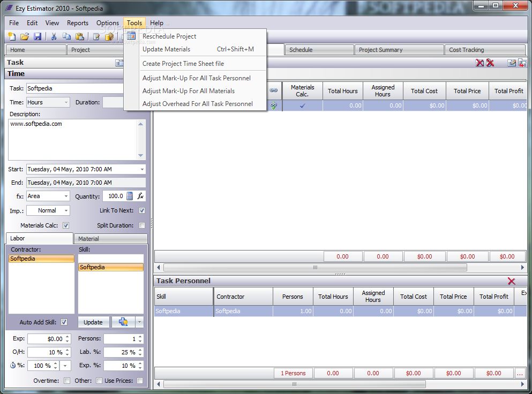Screen dimensions: 532x394
Task: Enable the Overtime checkbox
Action: click(67, 381)
